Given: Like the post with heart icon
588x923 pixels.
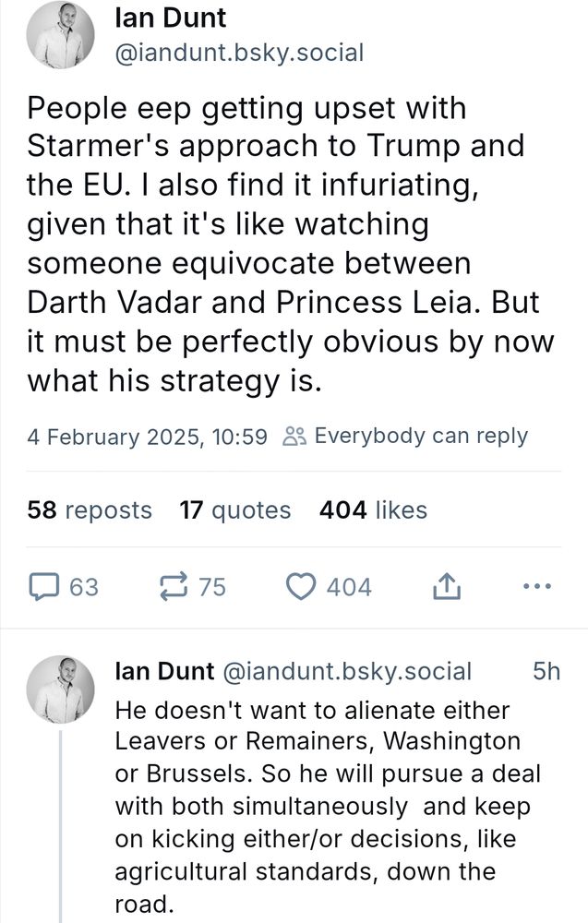Looking at the screenshot, I should (301, 586).
